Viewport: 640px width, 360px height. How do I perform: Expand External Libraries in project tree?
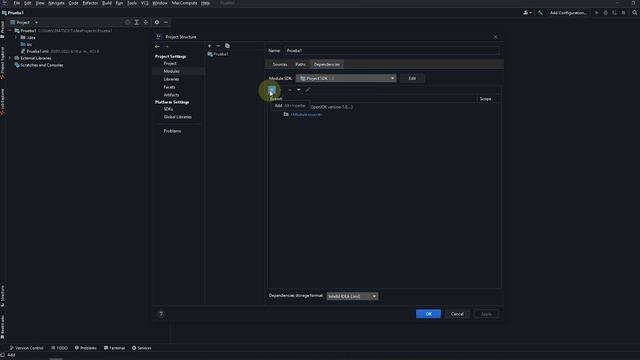coord(11,58)
